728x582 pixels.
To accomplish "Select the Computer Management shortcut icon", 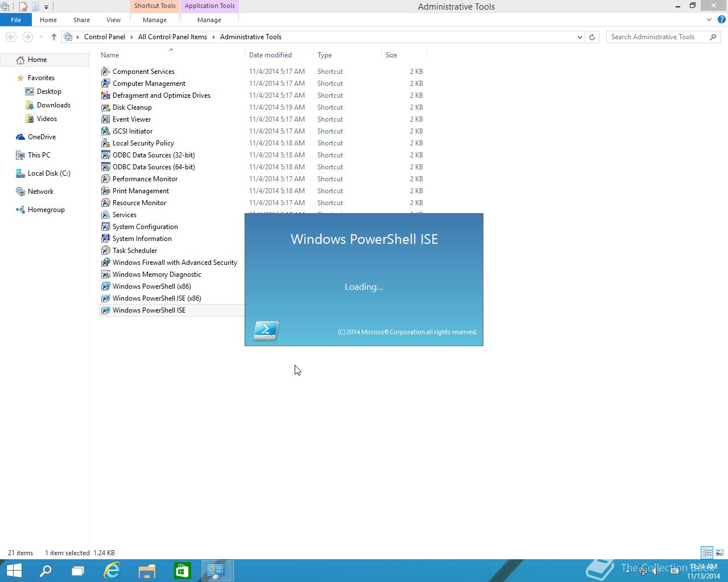I will point(105,84).
